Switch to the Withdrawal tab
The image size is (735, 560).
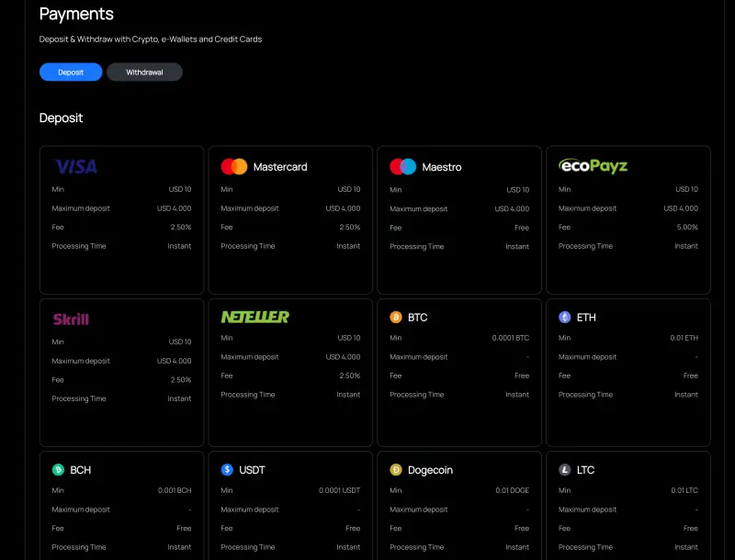(x=144, y=71)
